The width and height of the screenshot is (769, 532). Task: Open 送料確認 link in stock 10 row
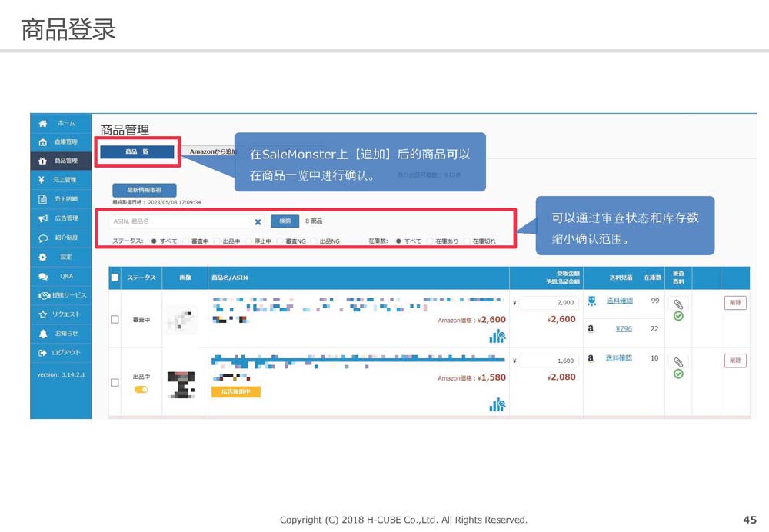tap(619, 358)
